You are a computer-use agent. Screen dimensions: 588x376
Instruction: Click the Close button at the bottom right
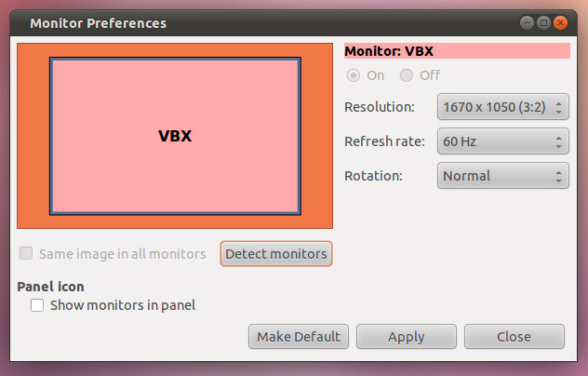point(514,337)
